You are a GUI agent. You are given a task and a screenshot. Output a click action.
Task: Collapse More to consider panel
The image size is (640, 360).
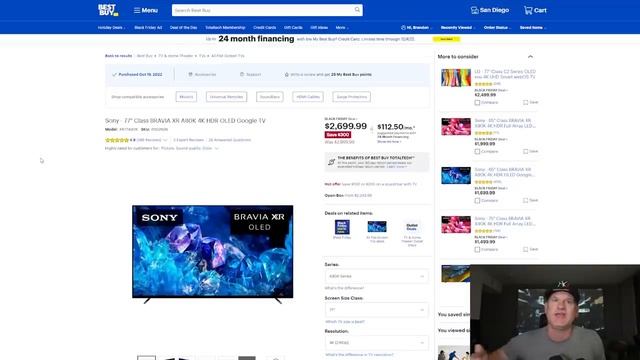pos(530,57)
